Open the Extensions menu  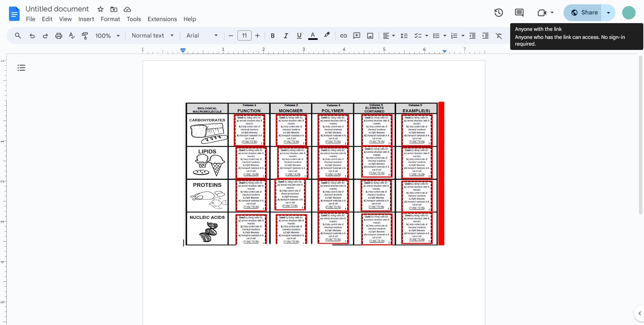coord(162,19)
